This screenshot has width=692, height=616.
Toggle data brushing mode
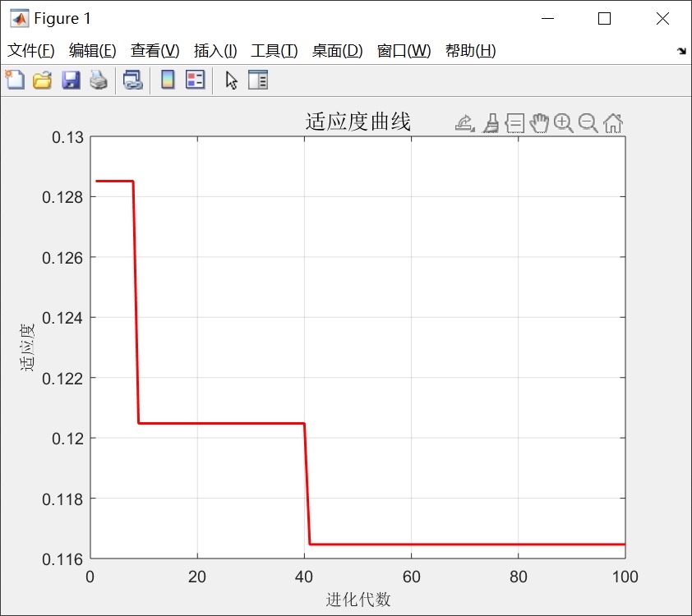[490, 123]
